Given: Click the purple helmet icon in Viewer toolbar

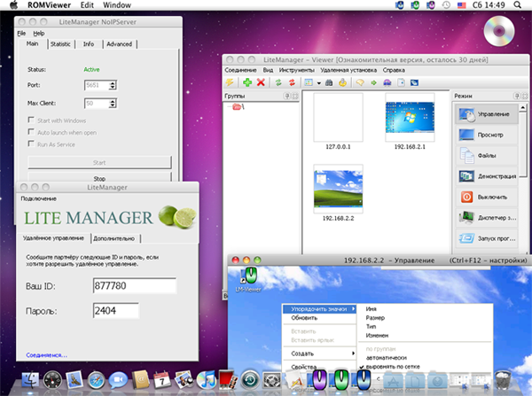Looking at the screenshot, I should pos(387,82).
